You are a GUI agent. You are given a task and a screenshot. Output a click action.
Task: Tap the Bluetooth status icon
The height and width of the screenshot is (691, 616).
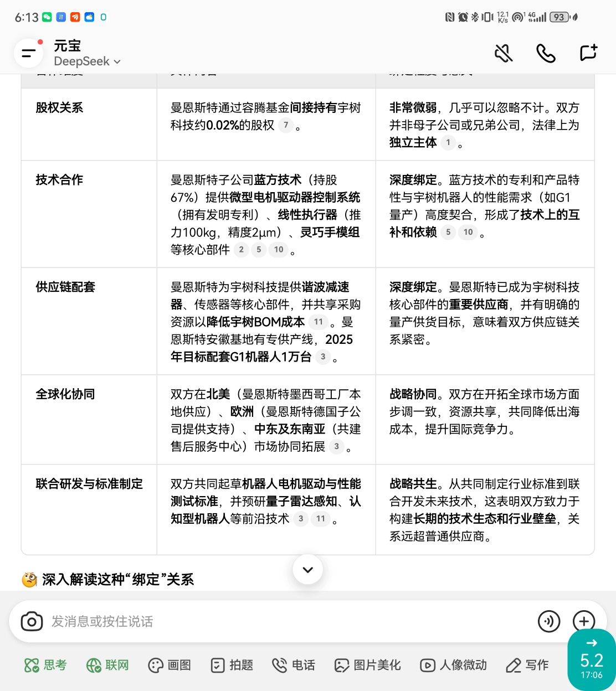[475, 17]
